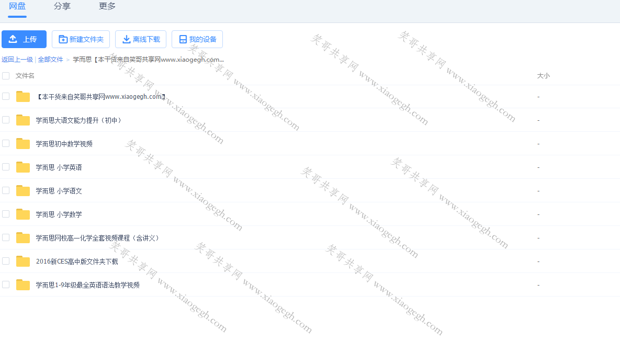Go back via 返回上一级 link

click(17, 60)
